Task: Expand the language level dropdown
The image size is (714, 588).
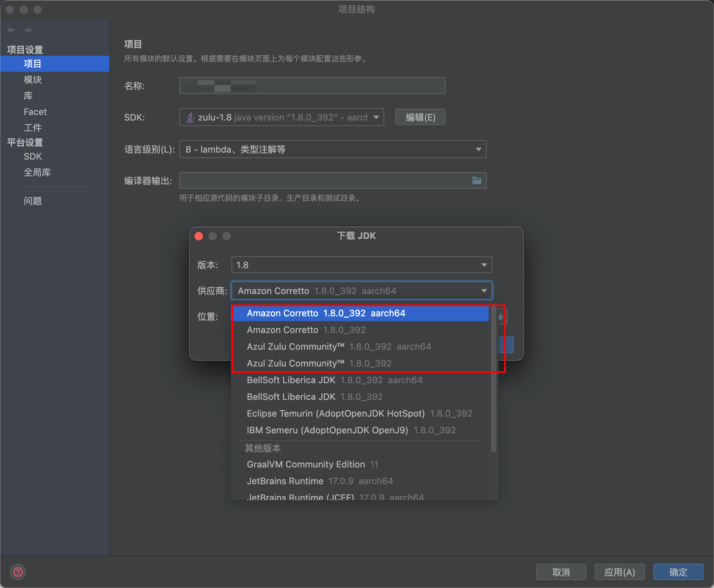Action: (x=478, y=149)
